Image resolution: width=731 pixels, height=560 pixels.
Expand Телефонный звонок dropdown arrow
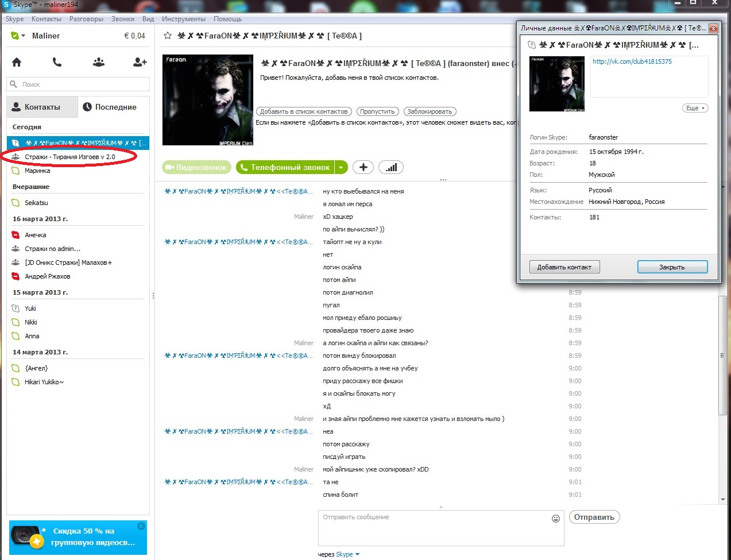pos(341,167)
